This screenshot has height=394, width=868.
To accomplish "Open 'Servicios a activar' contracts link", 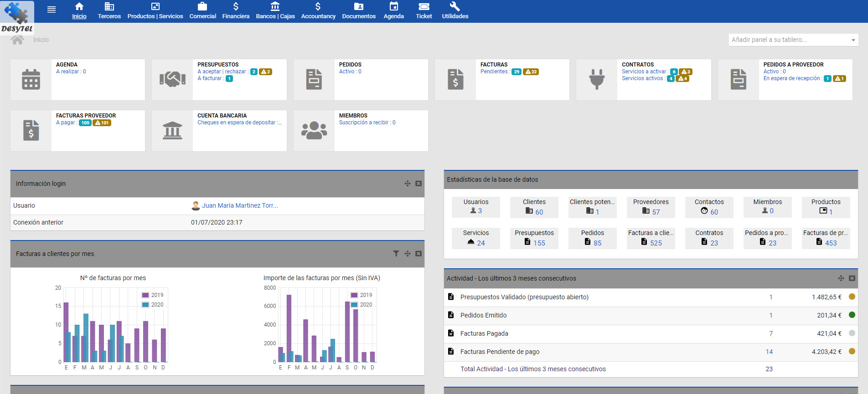I will coord(645,72).
